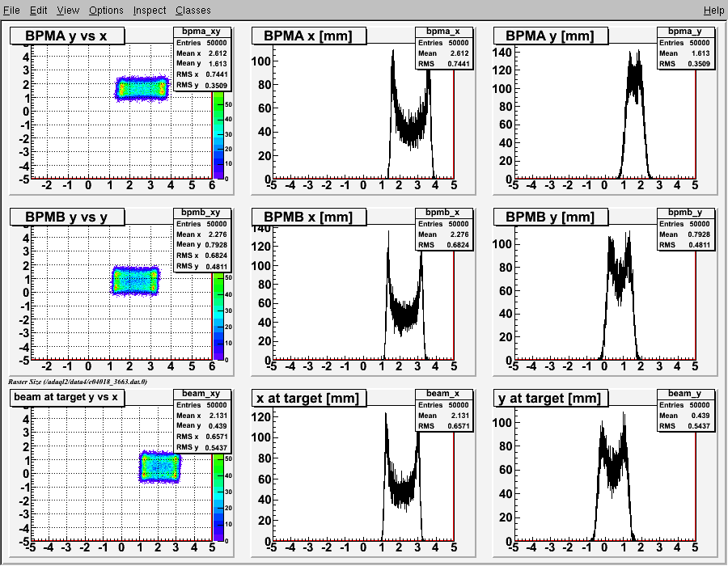Click 'Mean y 0.7928' in bpmb_xy stats
The width and height of the screenshot is (728, 566).
(x=202, y=244)
